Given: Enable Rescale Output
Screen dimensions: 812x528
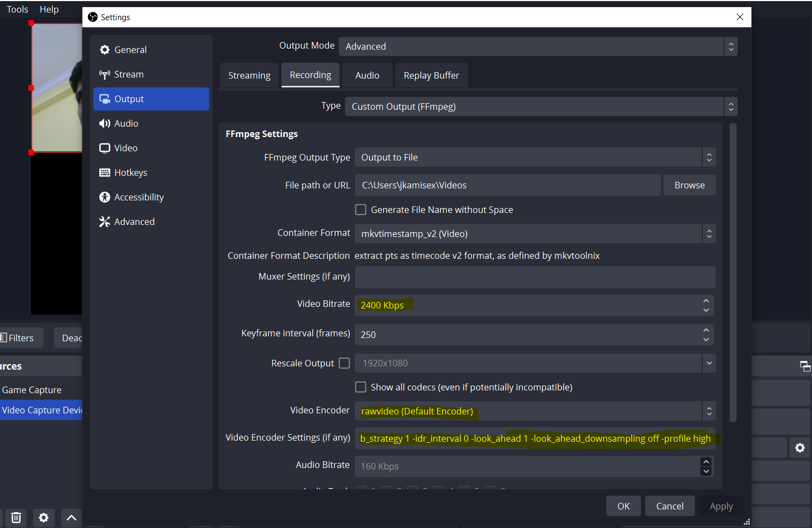Looking at the screenshot, I should (x=344, y=363).
